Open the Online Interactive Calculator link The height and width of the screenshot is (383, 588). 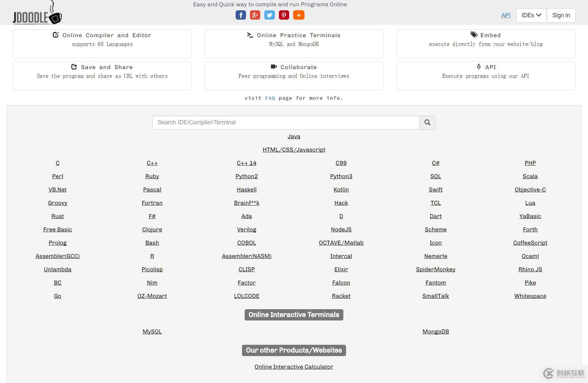pos(294,367)
